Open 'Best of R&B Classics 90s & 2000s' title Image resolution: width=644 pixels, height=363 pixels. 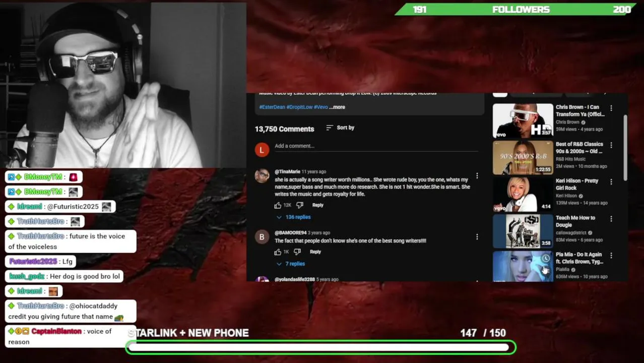[x=579, y=148]
